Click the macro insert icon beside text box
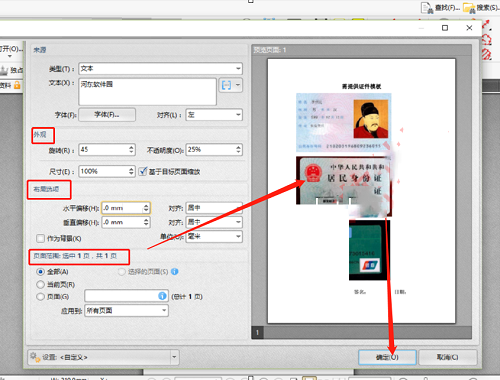The width and height of the screenshot is (500, 380). (x=226, y=85)
